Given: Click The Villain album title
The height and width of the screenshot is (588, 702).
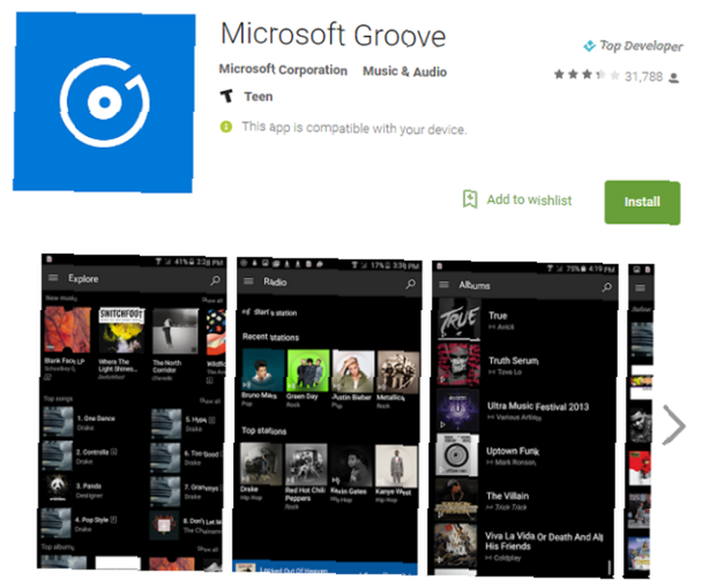Looking at the screenshot, I should 508,496.
